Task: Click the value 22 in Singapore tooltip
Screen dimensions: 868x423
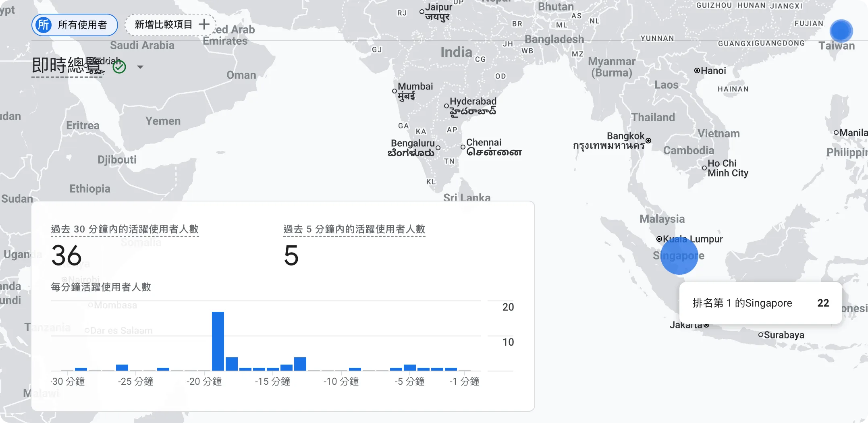Action: [823, 303]
